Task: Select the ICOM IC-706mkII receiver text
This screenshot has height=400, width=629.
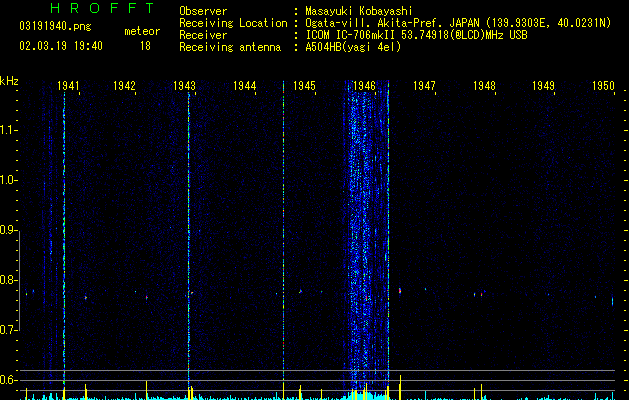Action: [x=416, y=35]
